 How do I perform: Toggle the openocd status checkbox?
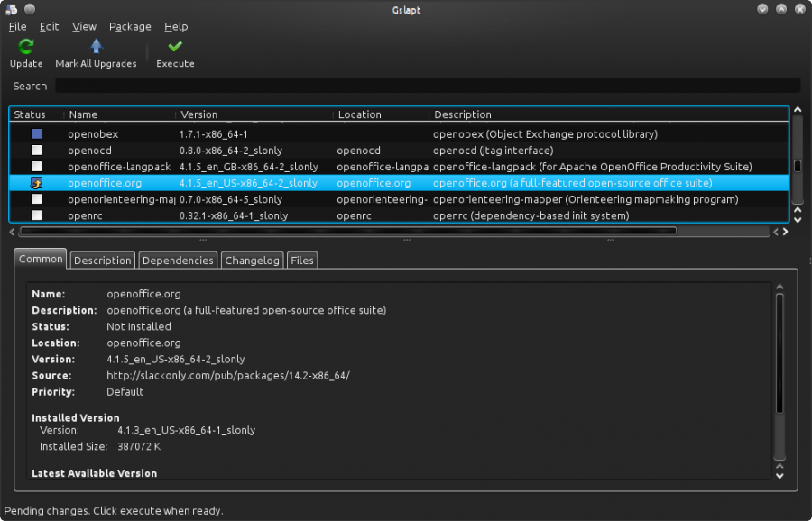tap(36, 150)
